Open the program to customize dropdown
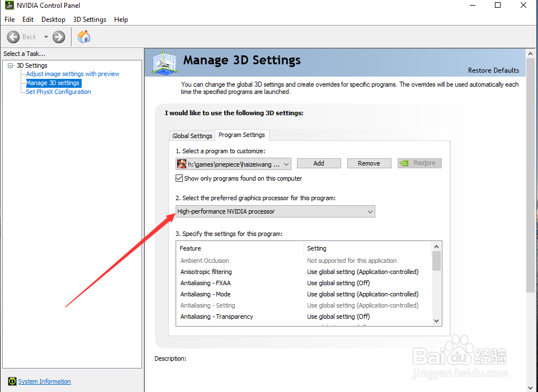Image resolution: width=538 pixels, height=392 pixels. point(233,164)
